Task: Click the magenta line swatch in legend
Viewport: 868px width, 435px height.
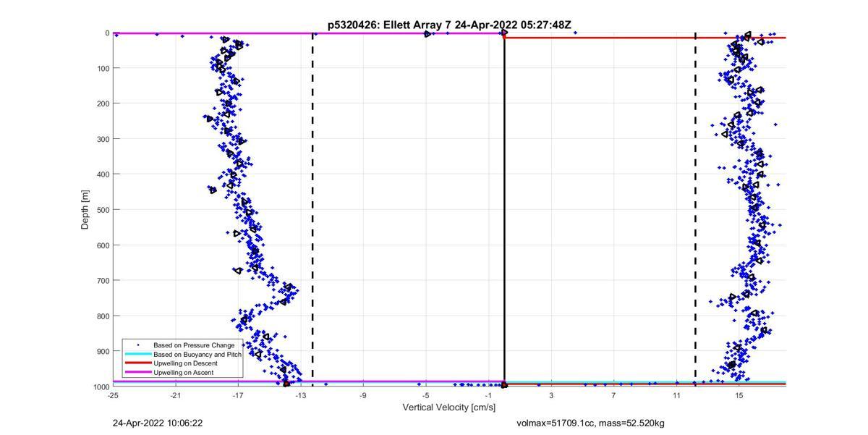Action: pyautogui.click(x=137, y=372)
